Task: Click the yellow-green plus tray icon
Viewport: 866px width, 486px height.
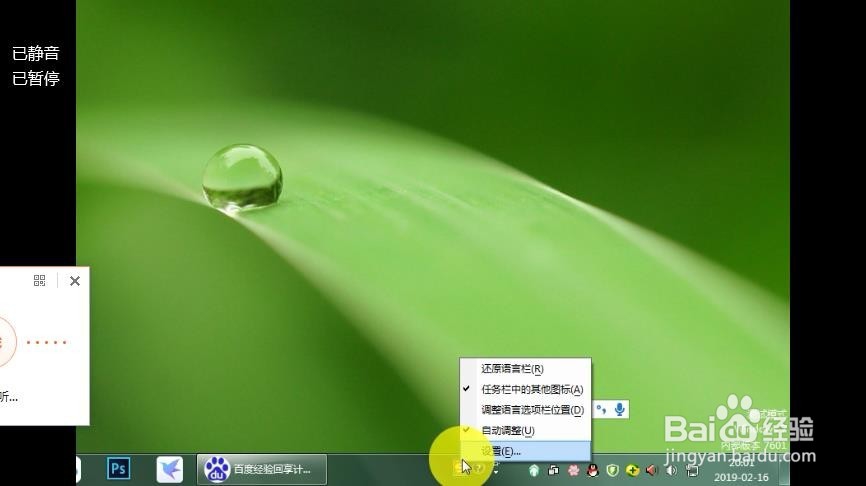Action: click(632, 471)
